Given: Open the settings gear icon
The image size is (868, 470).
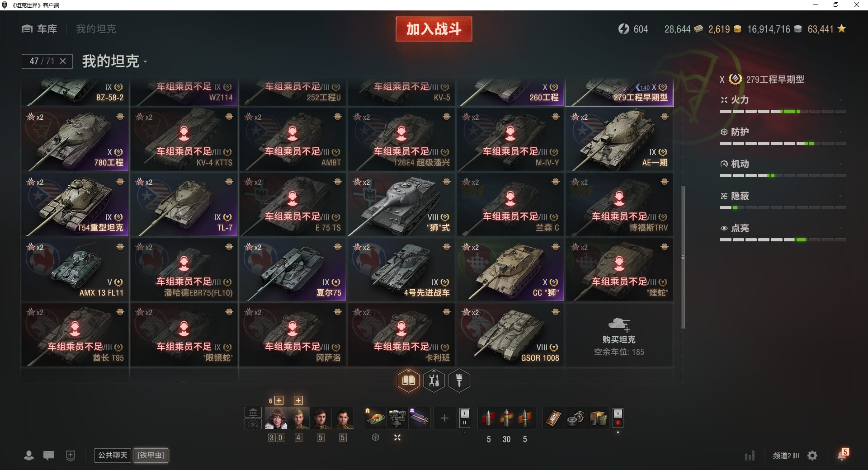Looking at the screenshot, I should click(x=812, y=456).
